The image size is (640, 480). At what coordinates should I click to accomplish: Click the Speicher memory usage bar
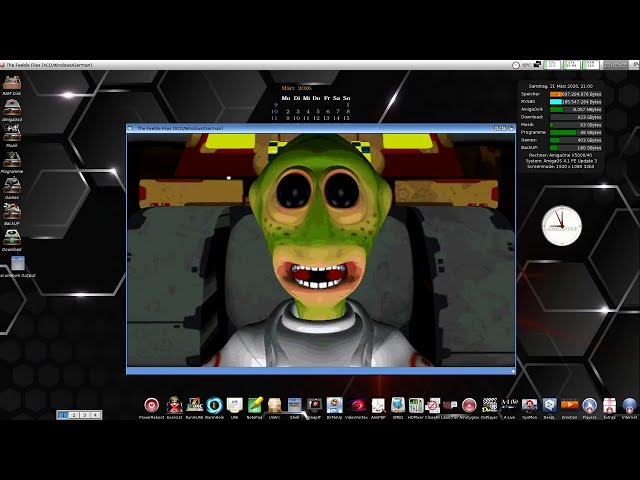click(x=575, y=94)
